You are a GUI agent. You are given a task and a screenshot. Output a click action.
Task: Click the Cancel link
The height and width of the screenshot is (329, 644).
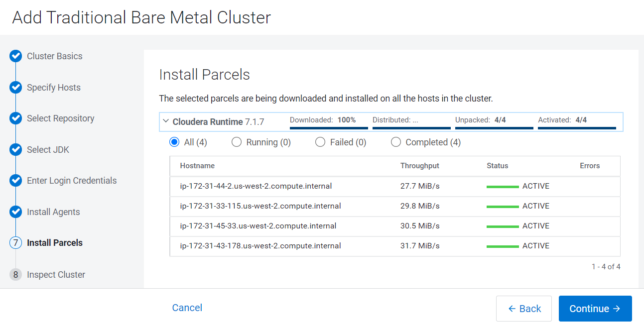(x=187, y=308)
